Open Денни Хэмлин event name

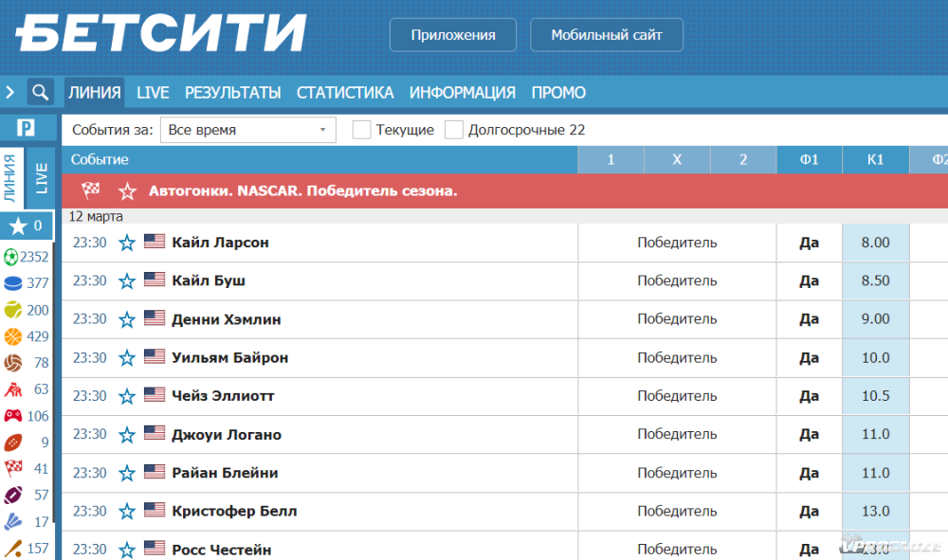[x=227, y=319]
